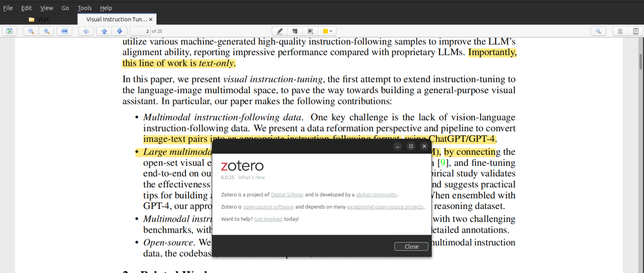Click highlighted text 'this line of work is text-only'
Image resolution: width=644 pixels, height=273 pixels.
[x=179, y=63]
